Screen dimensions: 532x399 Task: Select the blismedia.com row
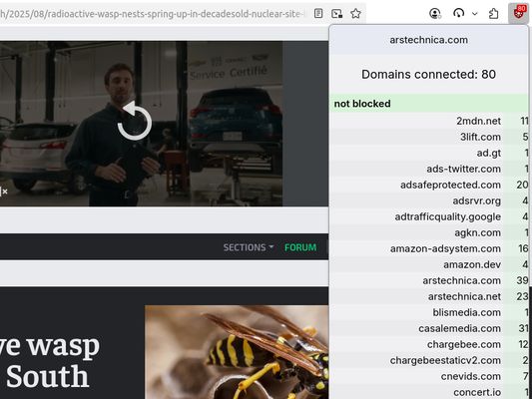(428, 312)
